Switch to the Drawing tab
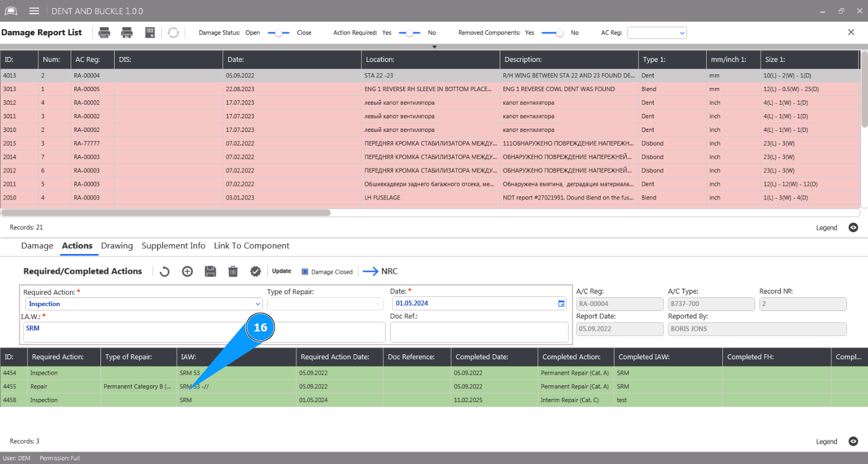Viewport: 868px width, 464px height. click(x=117, y=246)
